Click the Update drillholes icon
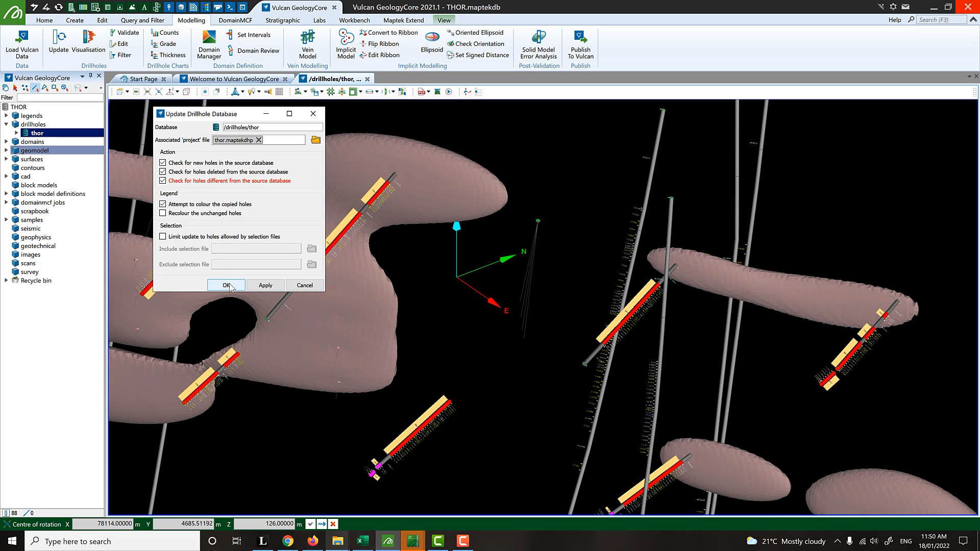 [x=59, y=41]
